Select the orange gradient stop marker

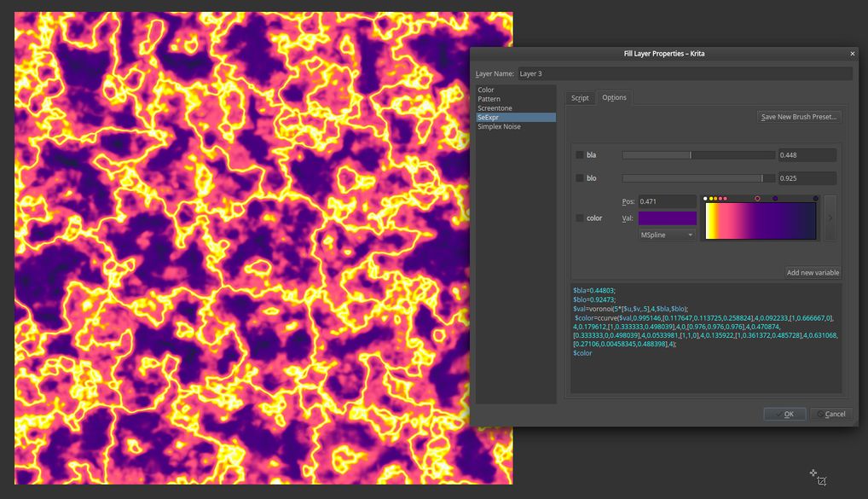coord(716,199)
